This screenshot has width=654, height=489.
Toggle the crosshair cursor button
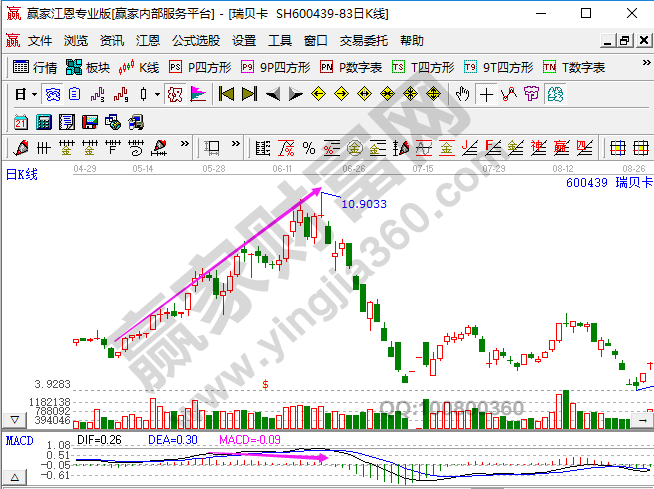[486, 94]
